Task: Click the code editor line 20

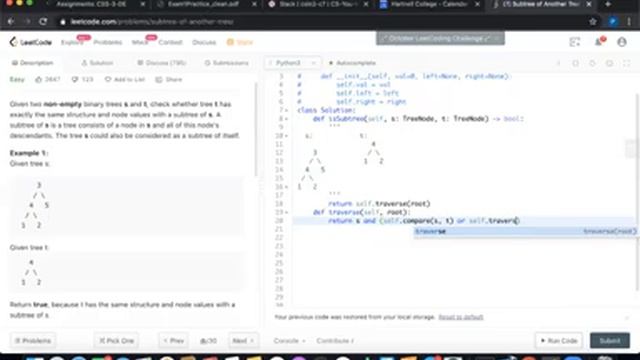Action: [463, 221]
